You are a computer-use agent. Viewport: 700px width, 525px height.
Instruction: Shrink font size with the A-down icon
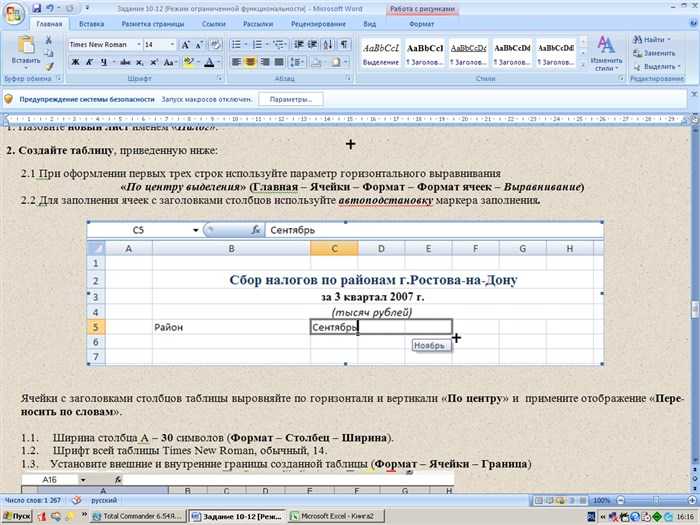200,45
